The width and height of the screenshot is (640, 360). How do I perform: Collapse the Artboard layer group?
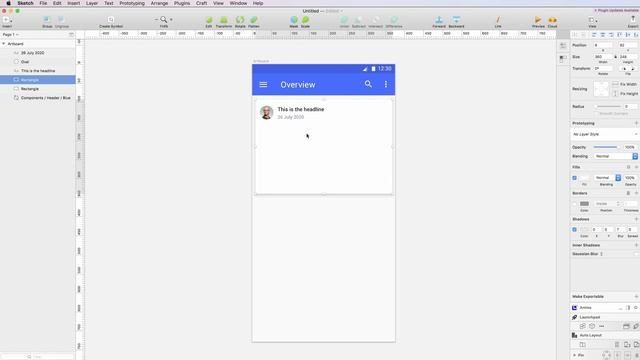click(x=4, y=44)
